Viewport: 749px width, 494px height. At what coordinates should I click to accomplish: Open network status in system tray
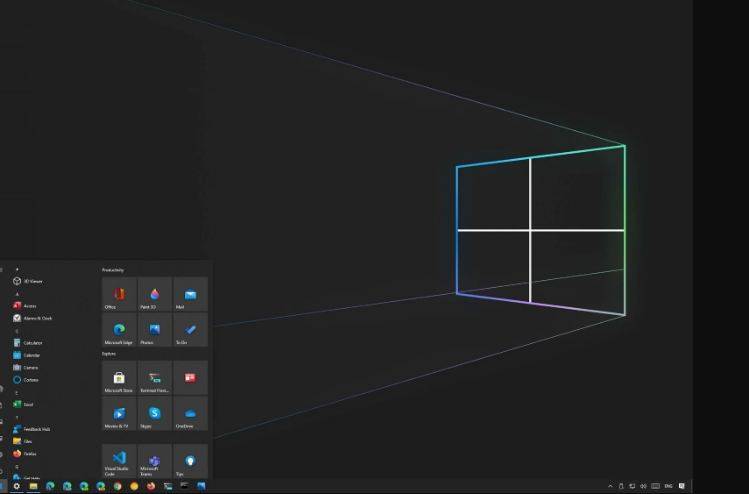tap(632, 486)
